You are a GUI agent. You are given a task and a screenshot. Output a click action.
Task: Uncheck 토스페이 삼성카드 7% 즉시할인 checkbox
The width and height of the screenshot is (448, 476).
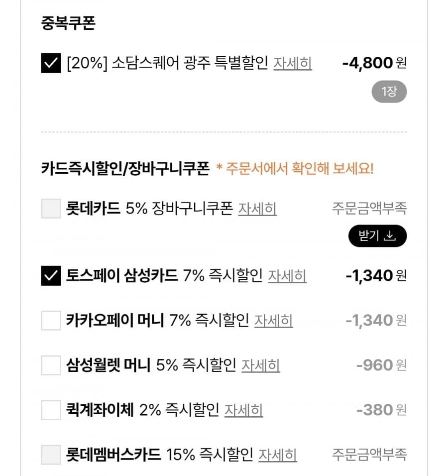click(51, 276)
